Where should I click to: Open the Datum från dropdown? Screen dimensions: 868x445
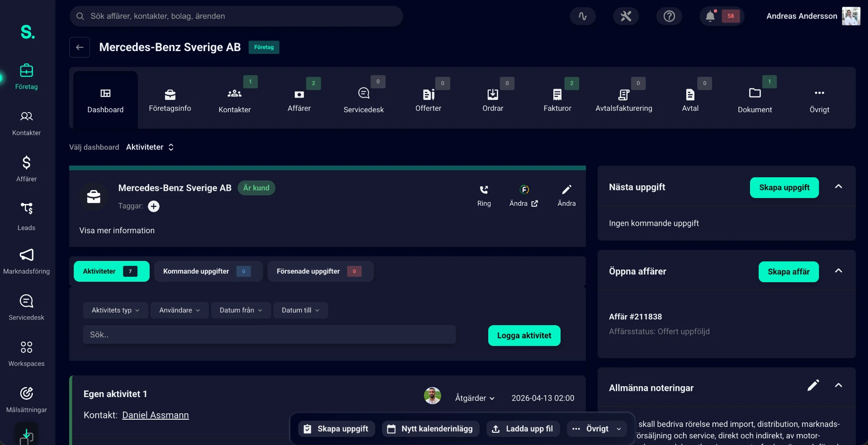(241, 310)
